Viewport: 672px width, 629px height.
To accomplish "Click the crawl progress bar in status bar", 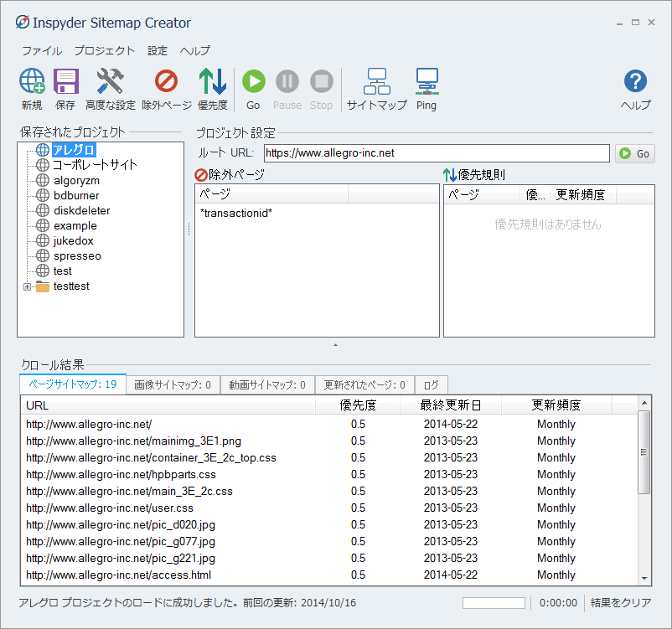I will (494, 603).
